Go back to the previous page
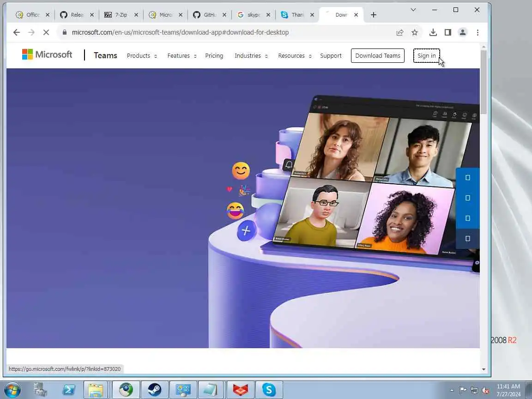Viewport: 532px width, 399px height. (16, 32)
